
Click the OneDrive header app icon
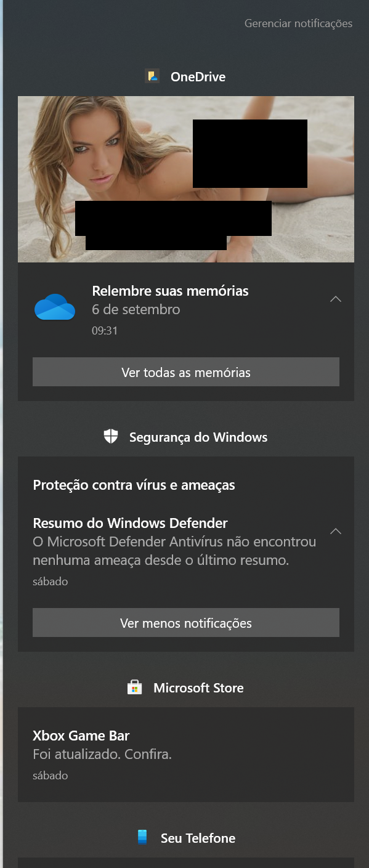152,76
